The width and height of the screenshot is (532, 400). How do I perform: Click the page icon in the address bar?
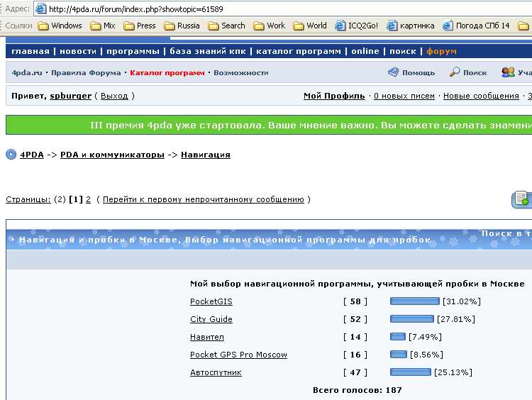[x=40, y=9]
